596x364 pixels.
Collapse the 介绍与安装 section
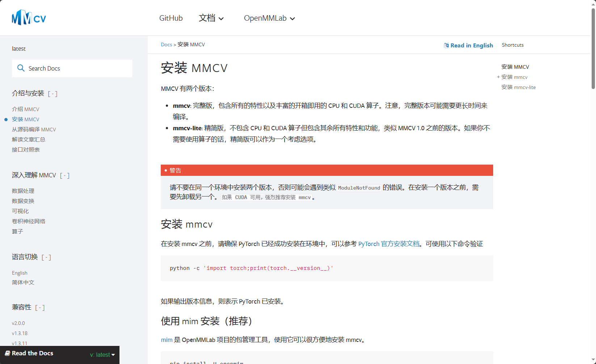tap(53, 93)
